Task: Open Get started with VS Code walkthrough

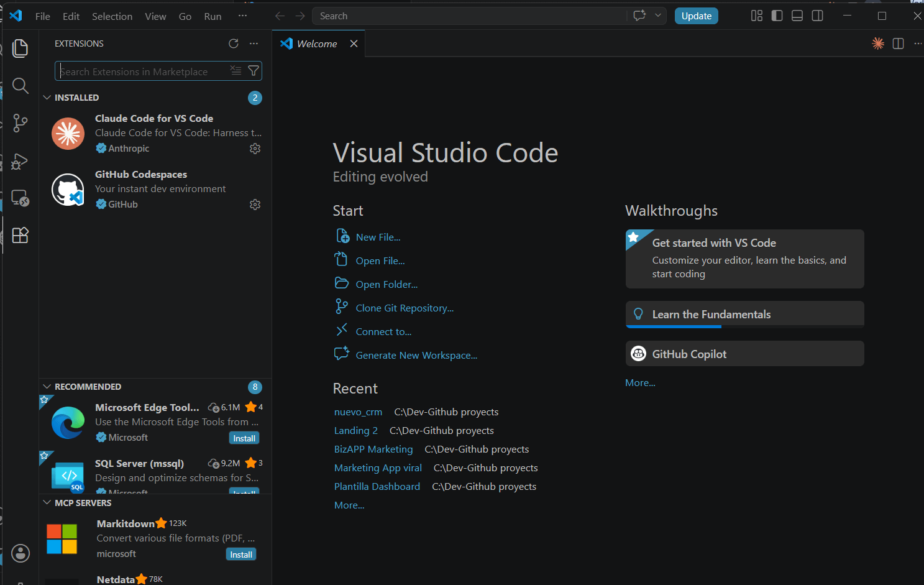Action: coord(744,259)
